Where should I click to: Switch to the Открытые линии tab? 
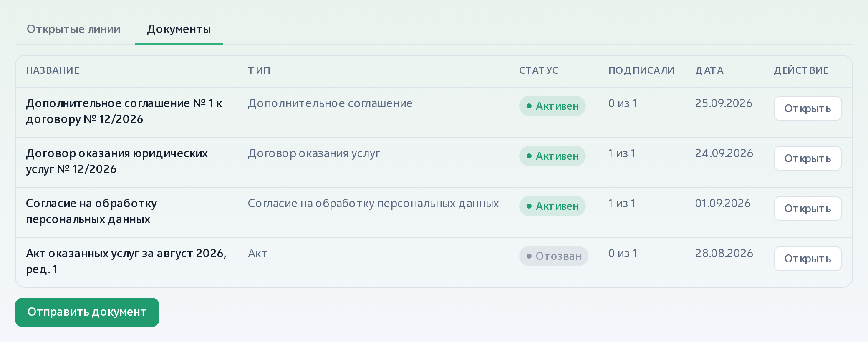coord(73,29)
